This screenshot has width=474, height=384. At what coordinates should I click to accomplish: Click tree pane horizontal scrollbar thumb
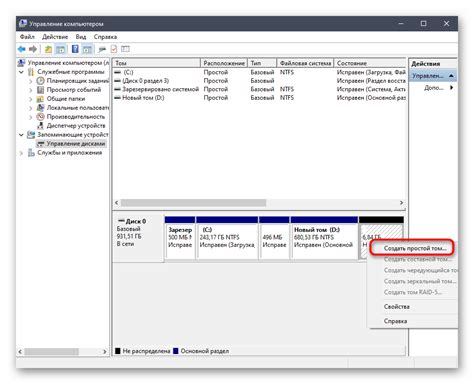pyautogui.click(x=51, y=352)
